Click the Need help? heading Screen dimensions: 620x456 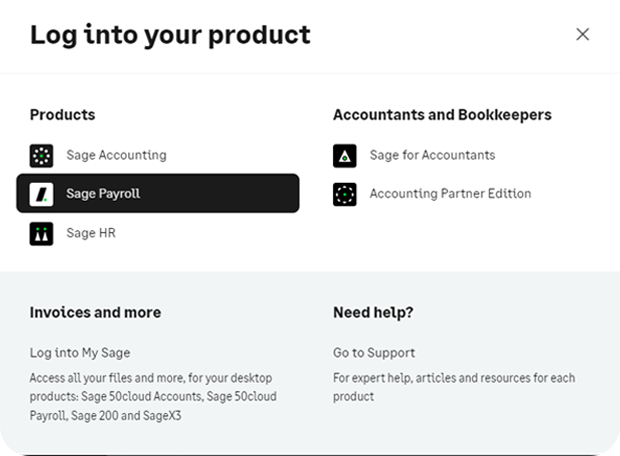pos(373,312)
